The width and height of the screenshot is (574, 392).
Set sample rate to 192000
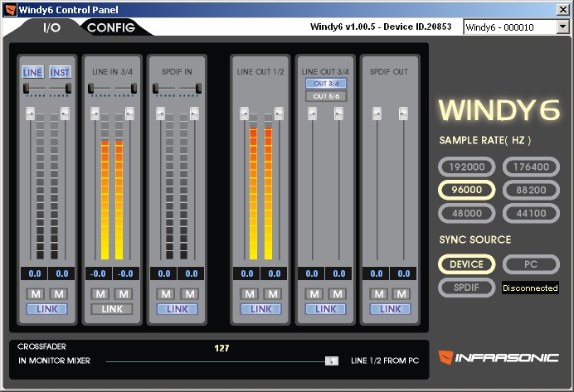[x=467, y=167]
